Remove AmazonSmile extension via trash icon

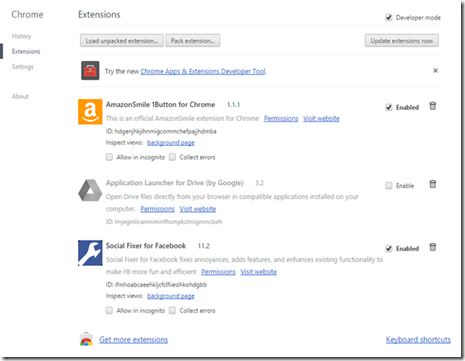[x=433, y=106]
